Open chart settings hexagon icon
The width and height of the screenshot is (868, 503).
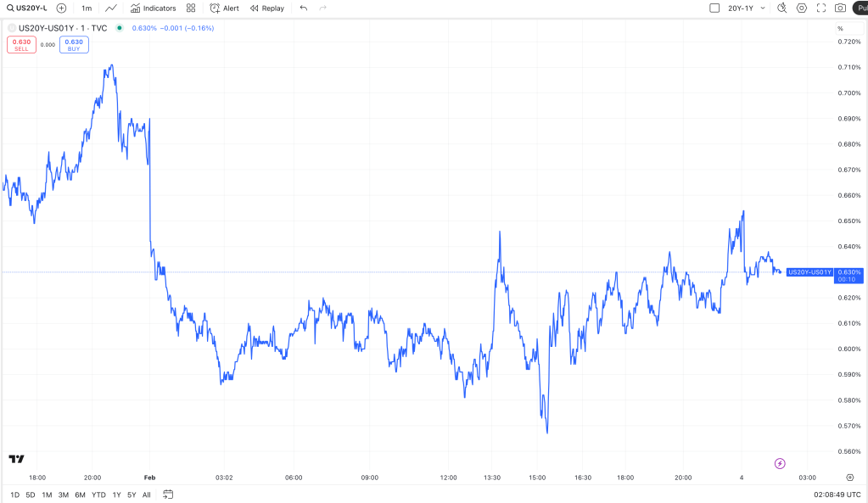click(803, 8)
